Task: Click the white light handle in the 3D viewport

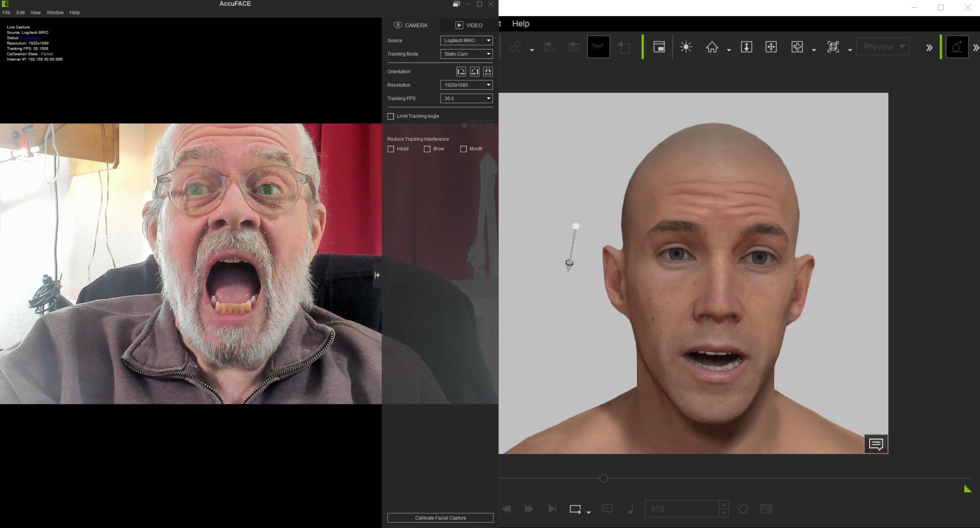Action: 576,226
